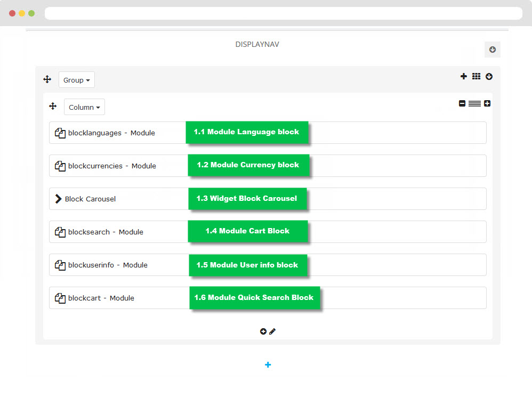Click the blocksearch module icon

click(60, 232)
